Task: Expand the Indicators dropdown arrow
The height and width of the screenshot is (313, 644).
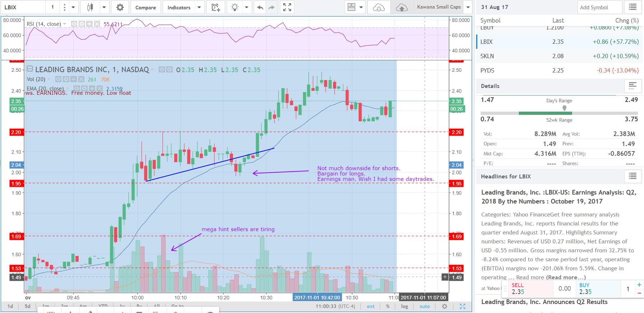Action: 199,7
